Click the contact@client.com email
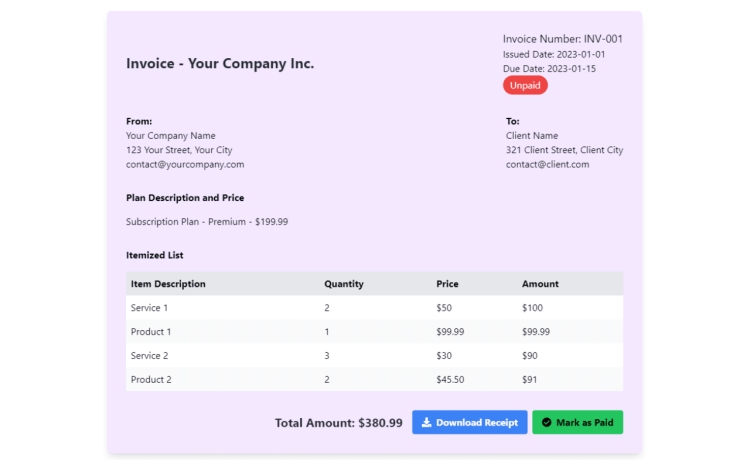750x469 pixels. click(x=547, y=164)
